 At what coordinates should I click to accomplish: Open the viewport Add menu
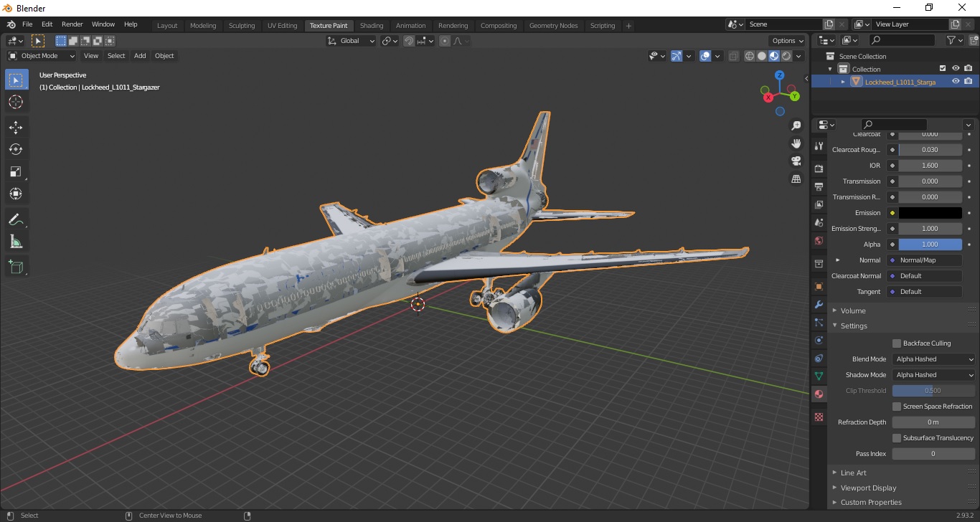click(x=140, y=56)
